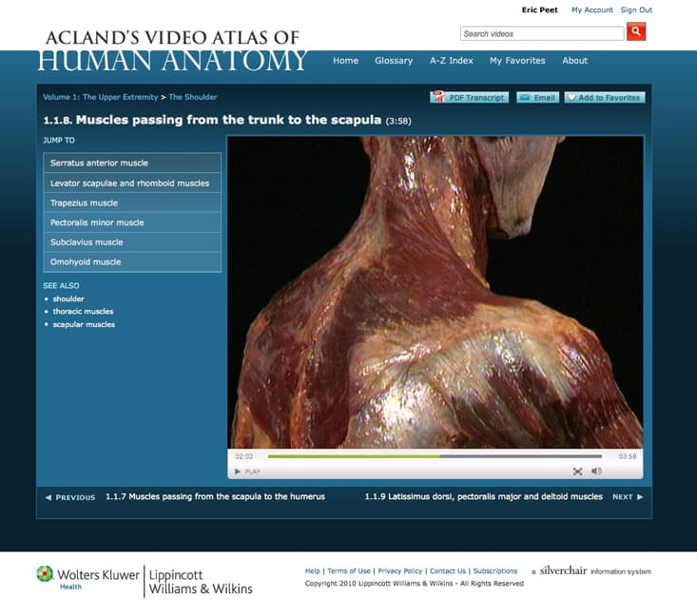
Task: Open My Account link
Action: click(x=591, y=10)
